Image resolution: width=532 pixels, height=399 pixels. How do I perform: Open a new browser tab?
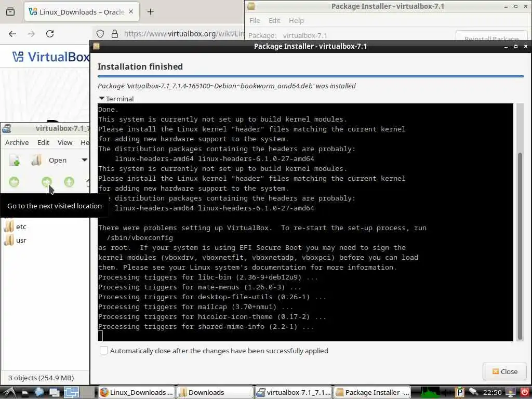(x=150, y=12)
